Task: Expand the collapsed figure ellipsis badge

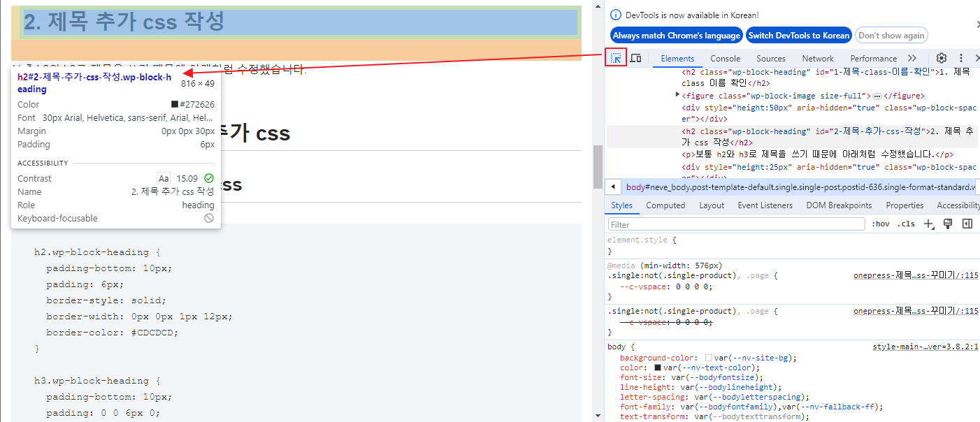Action: tap(877, 96)
